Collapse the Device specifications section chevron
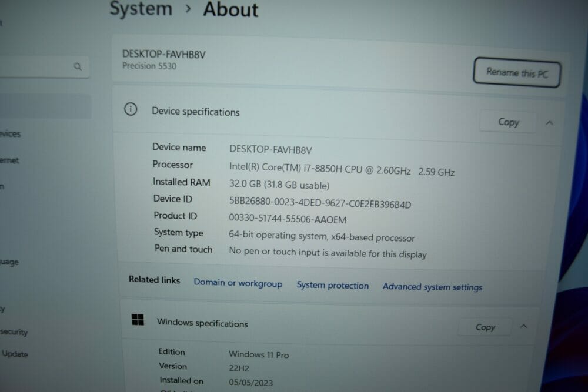Screen dimensions: 588x392 pos(549,123)
